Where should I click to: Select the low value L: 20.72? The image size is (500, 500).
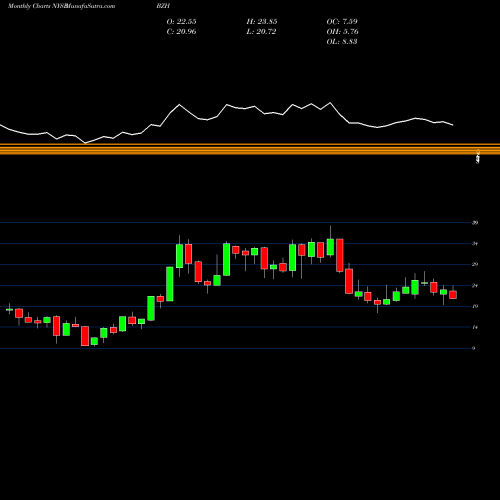pyautogui.click(x=261, y=32)
